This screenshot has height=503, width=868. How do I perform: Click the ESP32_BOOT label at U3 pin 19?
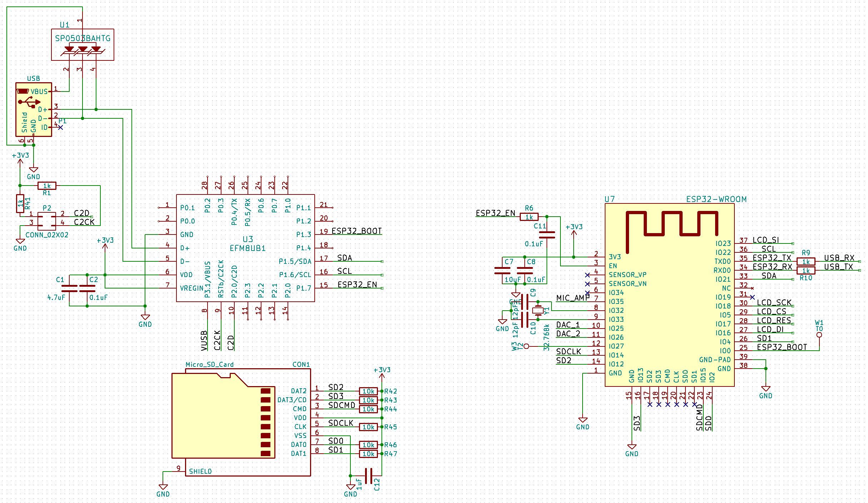coord(357,231)
